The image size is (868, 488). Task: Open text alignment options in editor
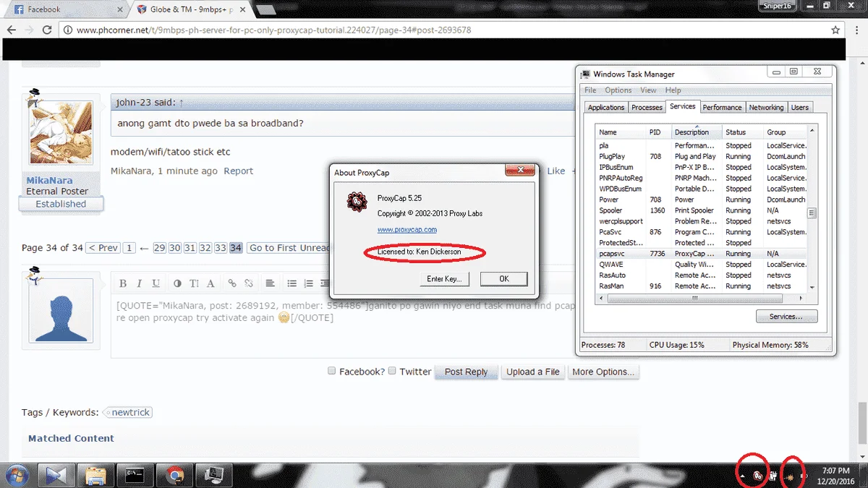click(x=270, y=283)
